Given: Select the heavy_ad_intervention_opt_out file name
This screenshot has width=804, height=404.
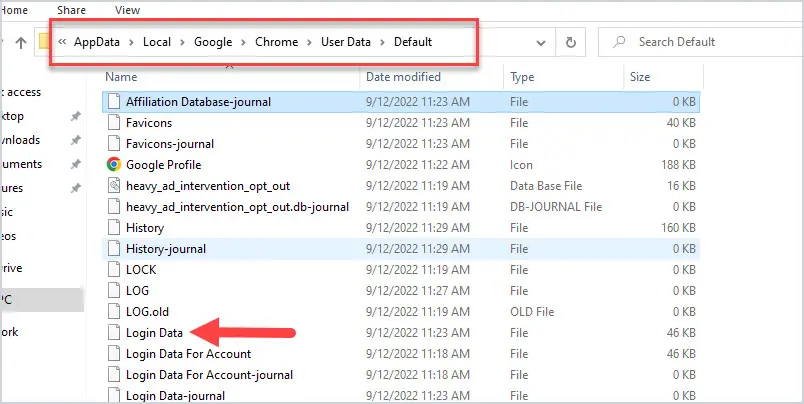Looking at the screenshot, I should [x=208, y=186].
